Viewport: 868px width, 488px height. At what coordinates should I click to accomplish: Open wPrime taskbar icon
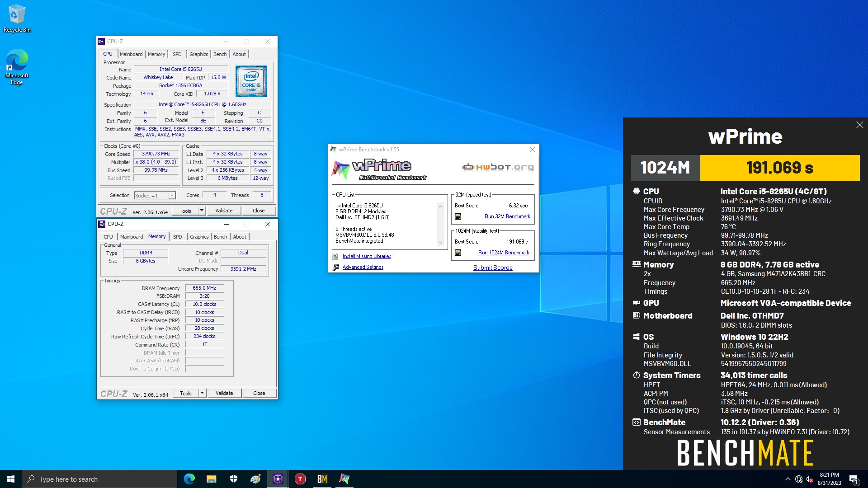pyautogui.click(x=344, y=479)
